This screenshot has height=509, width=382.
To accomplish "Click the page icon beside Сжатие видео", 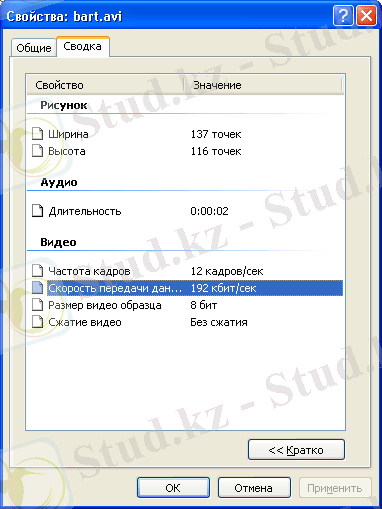I will pos(38,322).
